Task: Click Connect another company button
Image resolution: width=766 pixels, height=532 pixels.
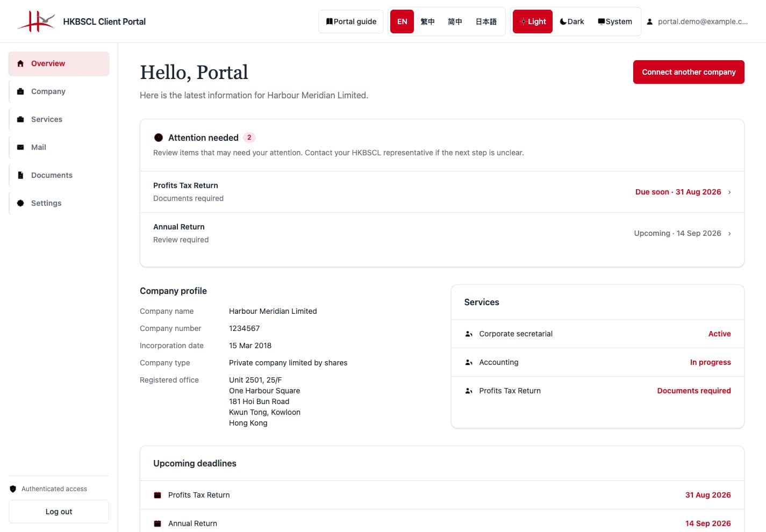Action: (689, 72)
